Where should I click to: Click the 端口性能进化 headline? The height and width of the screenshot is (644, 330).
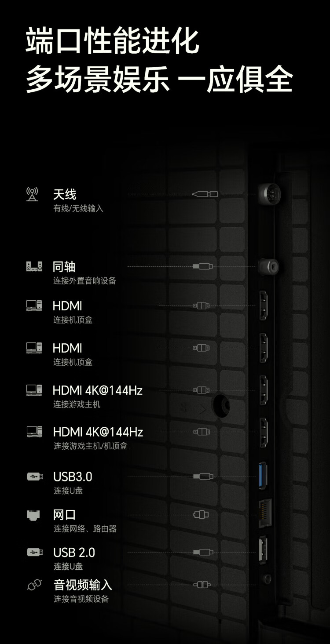[x=113, y=41]
